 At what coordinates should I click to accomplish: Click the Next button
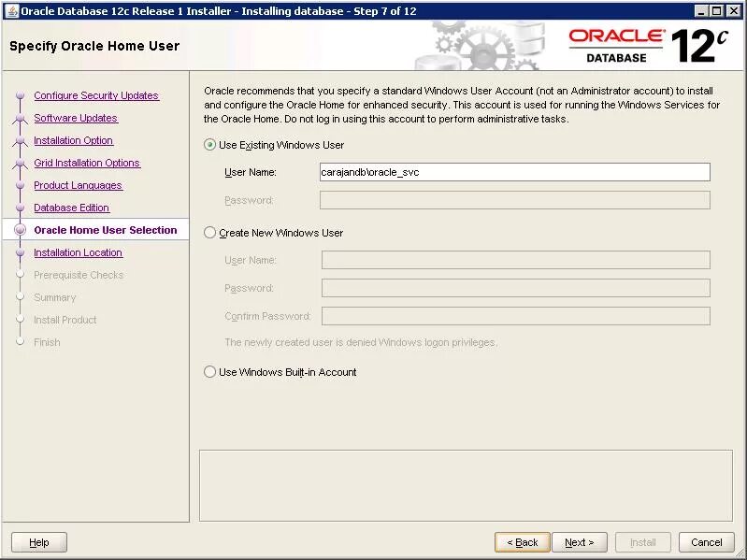pyautogui.click(x=580, y=542)
